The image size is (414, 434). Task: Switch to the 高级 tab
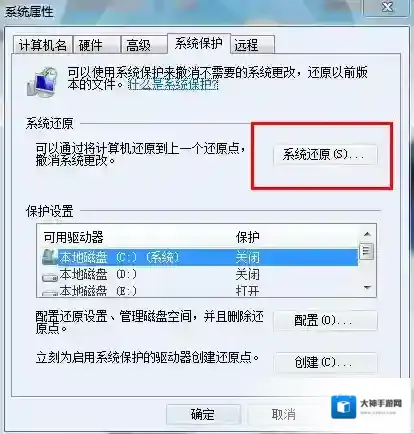144,45
